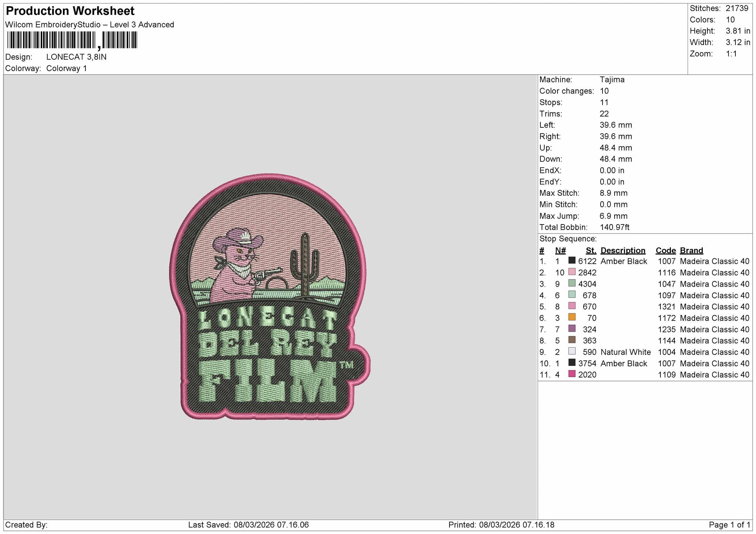Click the 'Colorway 1' value
Image resolution: width=756 pixels, height=534 pixels.
click(x=66, y=68)
